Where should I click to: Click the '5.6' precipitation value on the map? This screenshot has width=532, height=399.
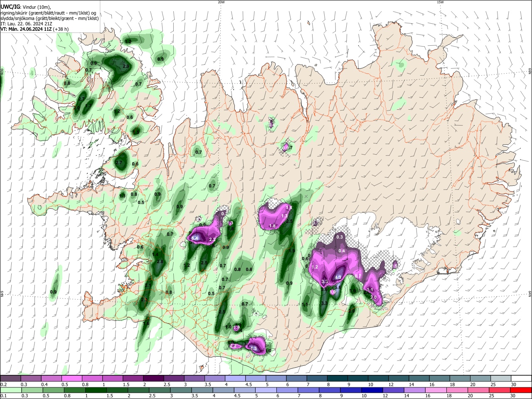[338, 287]
